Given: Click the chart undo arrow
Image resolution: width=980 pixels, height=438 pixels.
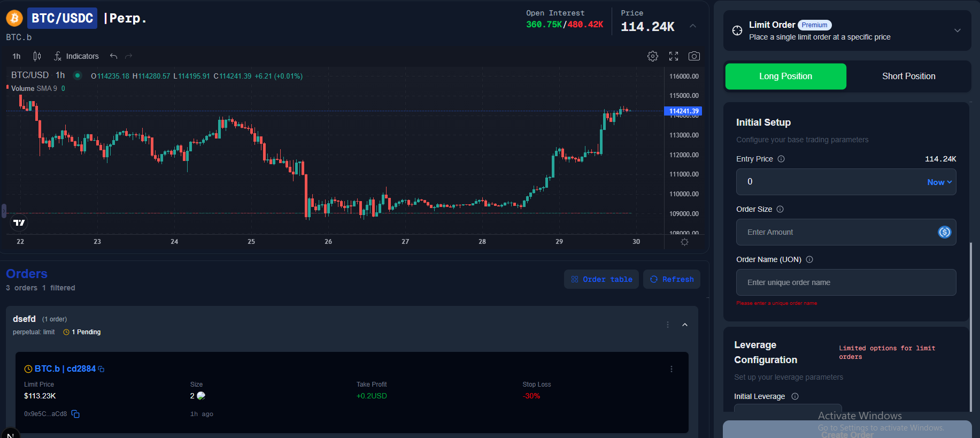Looking at the screenshot, I should coord(113,56).
